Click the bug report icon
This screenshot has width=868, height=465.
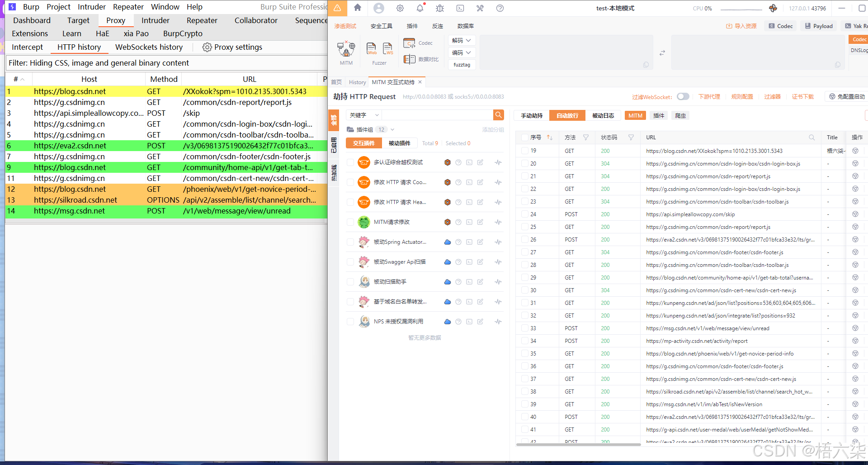440,8
